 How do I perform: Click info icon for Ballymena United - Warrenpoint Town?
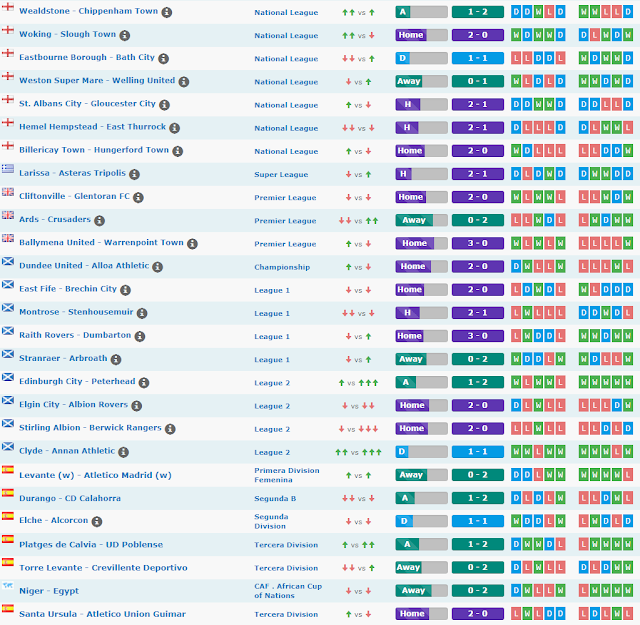click(192, 244)
